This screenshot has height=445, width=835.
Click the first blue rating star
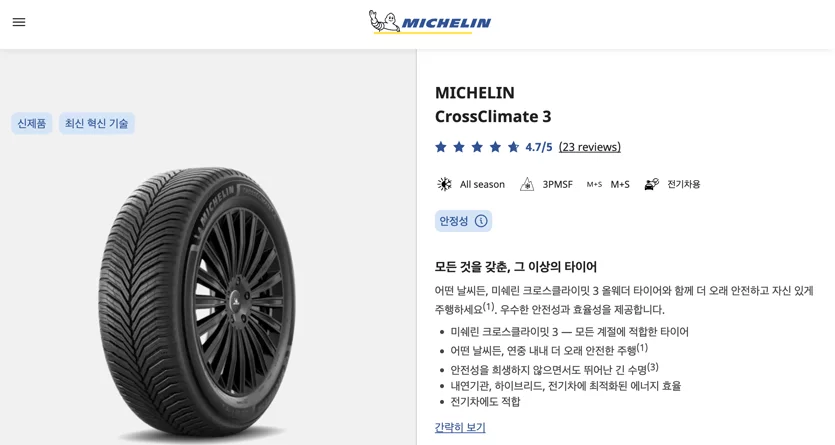point(441,147)
